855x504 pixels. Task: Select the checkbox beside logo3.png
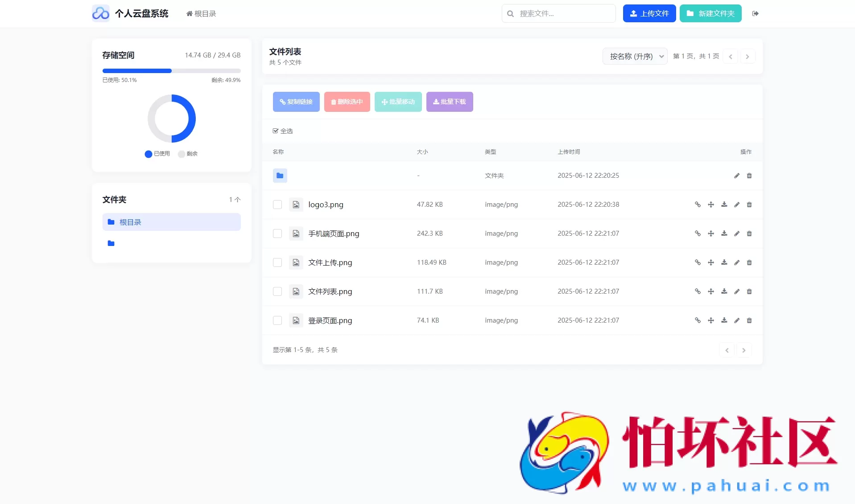click(277, 205)
